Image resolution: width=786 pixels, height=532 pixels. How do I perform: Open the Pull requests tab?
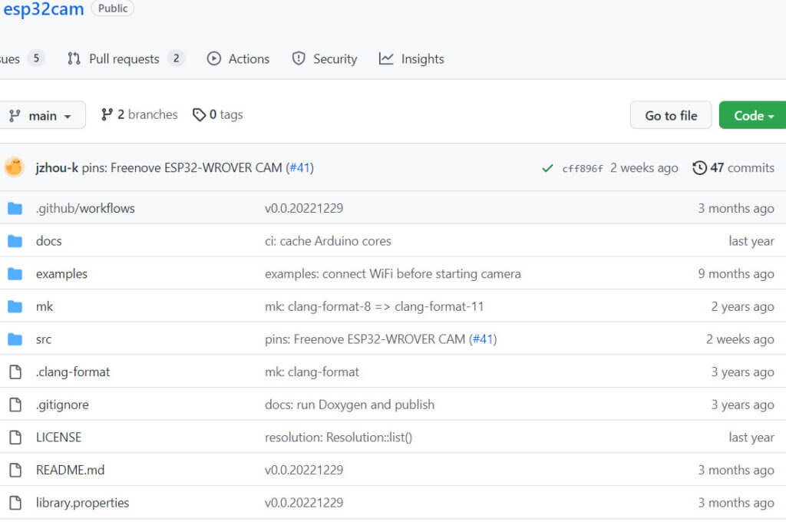tap(125, 59)
